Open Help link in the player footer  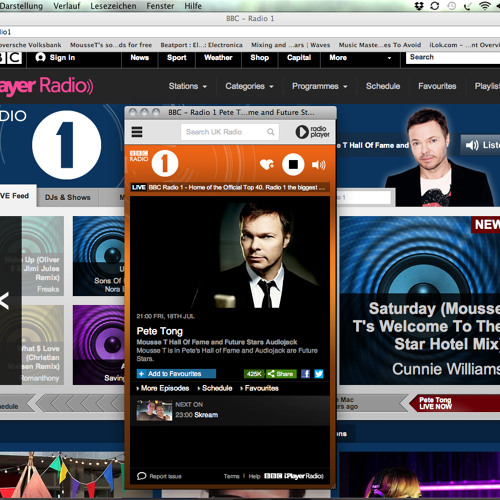[x=254, y=476]
